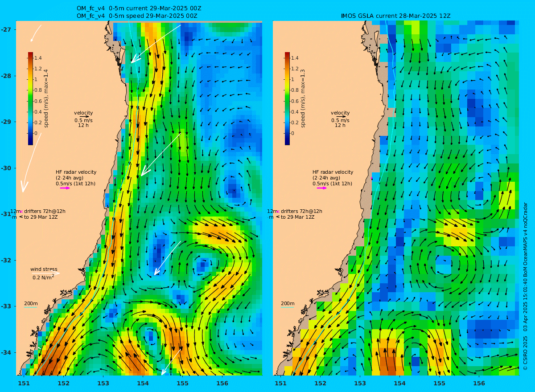This screenshot has width=535, height=392.
Task: Click the 'velocity' label on the IMOS GSLA map
Action: pos(340,113)
